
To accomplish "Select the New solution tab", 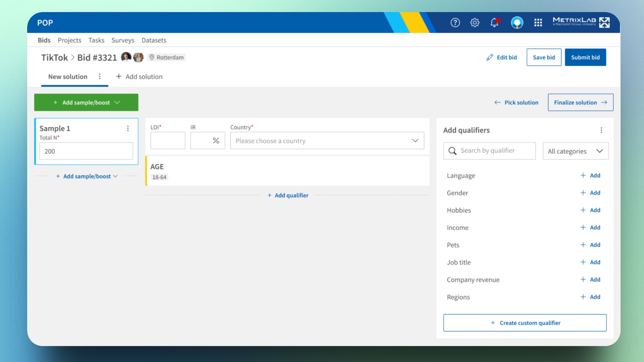I will point(68,76).
